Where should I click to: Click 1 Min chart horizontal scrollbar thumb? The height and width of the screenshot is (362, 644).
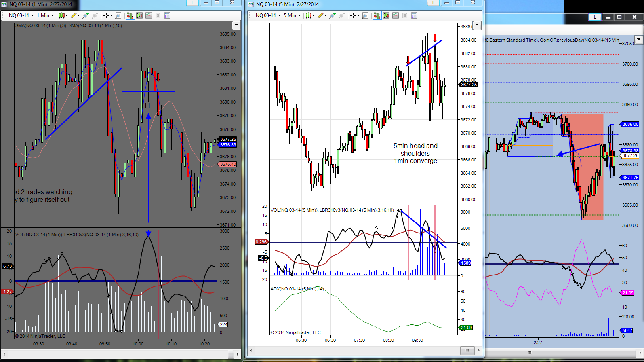tap(231, 354)
